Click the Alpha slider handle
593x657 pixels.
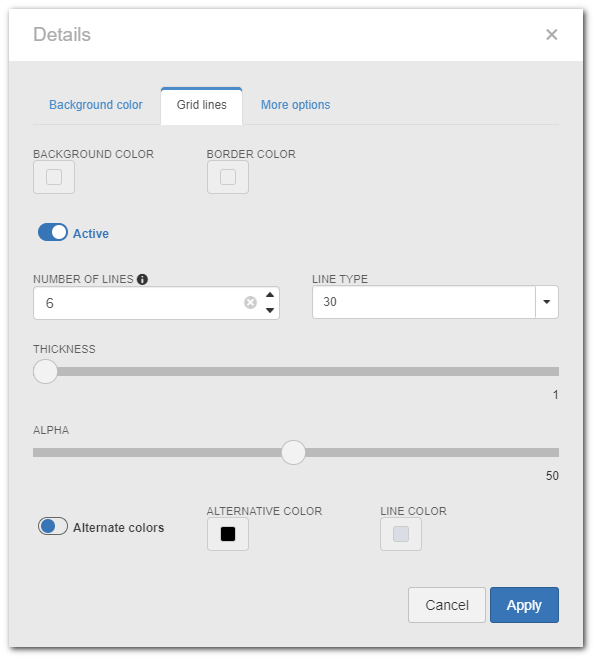(293, 453)
